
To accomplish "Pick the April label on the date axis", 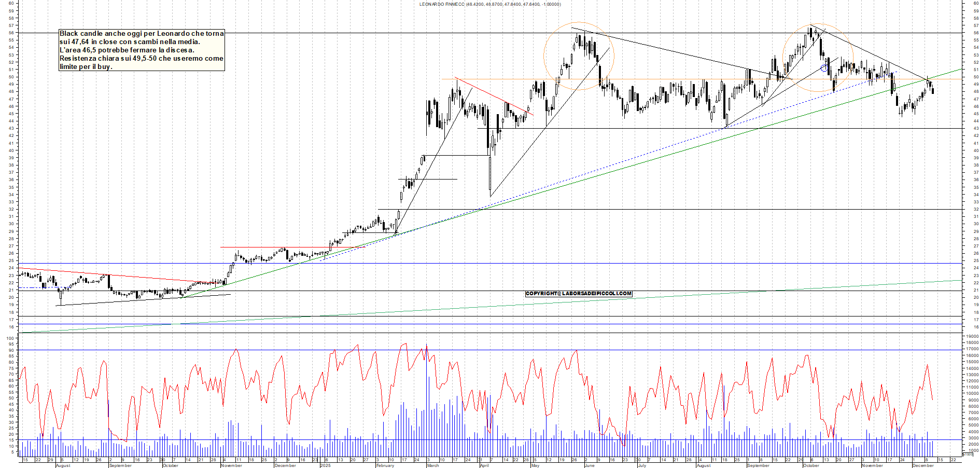I will click(484, 465).
